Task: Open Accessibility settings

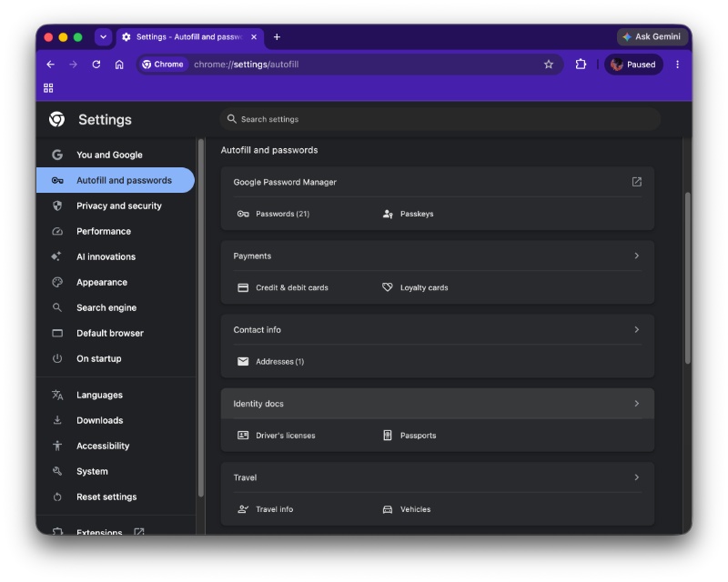Action: (x=116, y=446)
